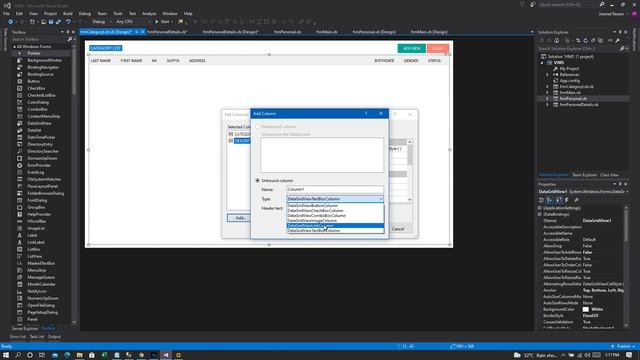Select ErrorProvider in the Toolbox
The width and height of the screenshot is (640, 360).
[39, 165]
